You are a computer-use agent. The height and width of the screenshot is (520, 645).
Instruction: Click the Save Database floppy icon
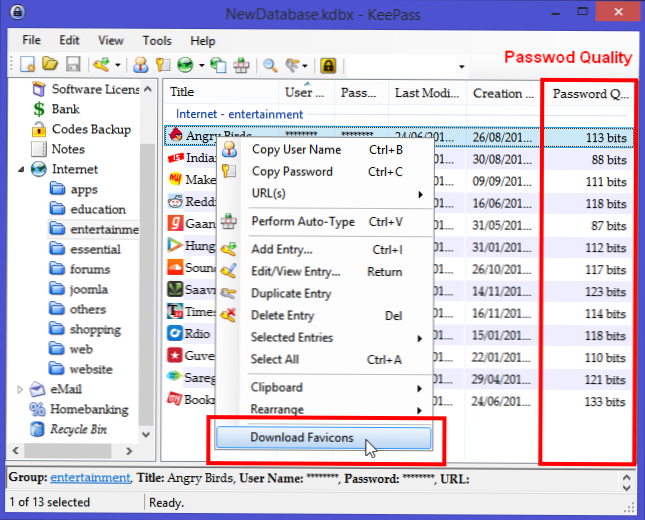click(x=73, y=66)
